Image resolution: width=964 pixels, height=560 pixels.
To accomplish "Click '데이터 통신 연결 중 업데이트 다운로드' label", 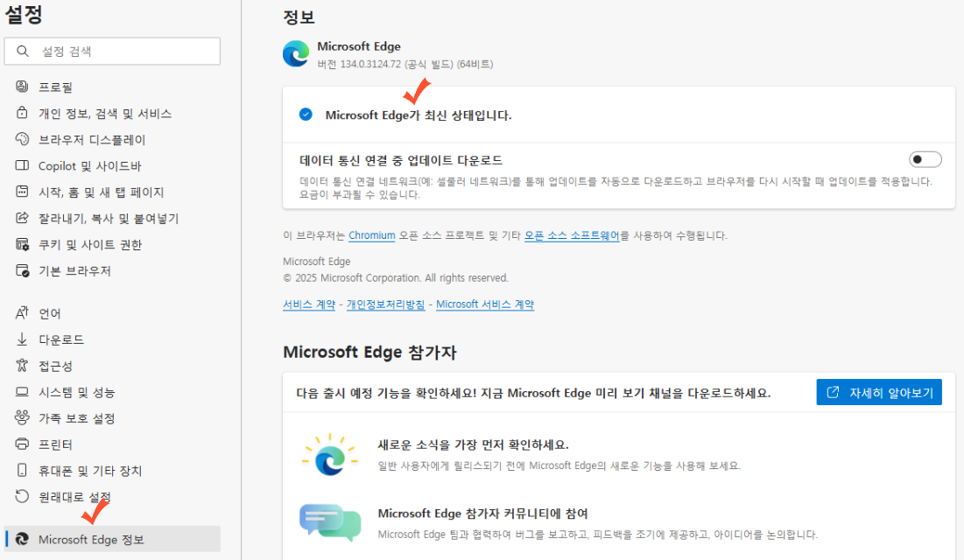I will point(401,160).
